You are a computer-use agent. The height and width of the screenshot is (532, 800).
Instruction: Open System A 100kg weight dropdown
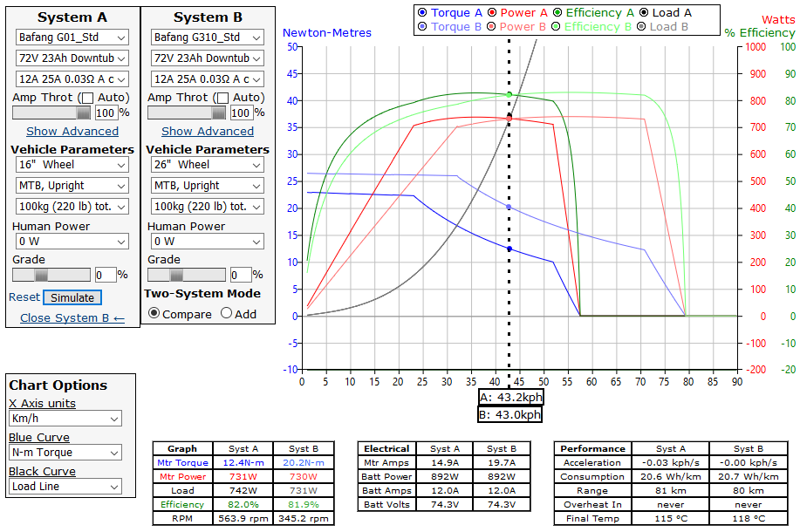(72, 207)
